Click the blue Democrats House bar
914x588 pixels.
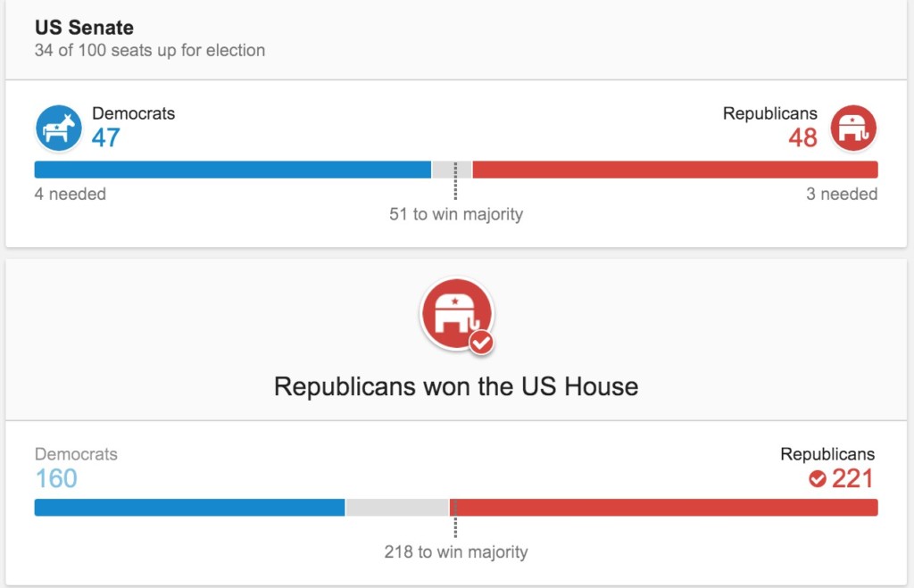click(189, 508)
